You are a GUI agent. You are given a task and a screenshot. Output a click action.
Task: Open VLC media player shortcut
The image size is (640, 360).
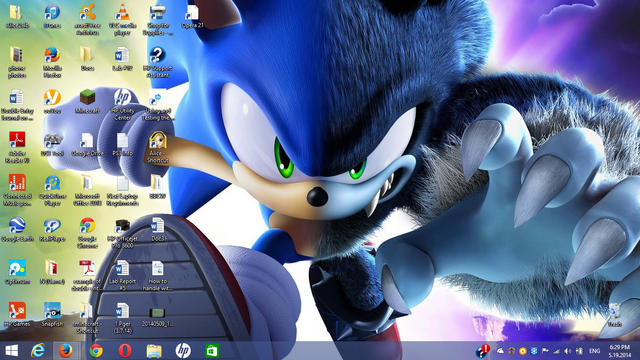coord(122,20)
